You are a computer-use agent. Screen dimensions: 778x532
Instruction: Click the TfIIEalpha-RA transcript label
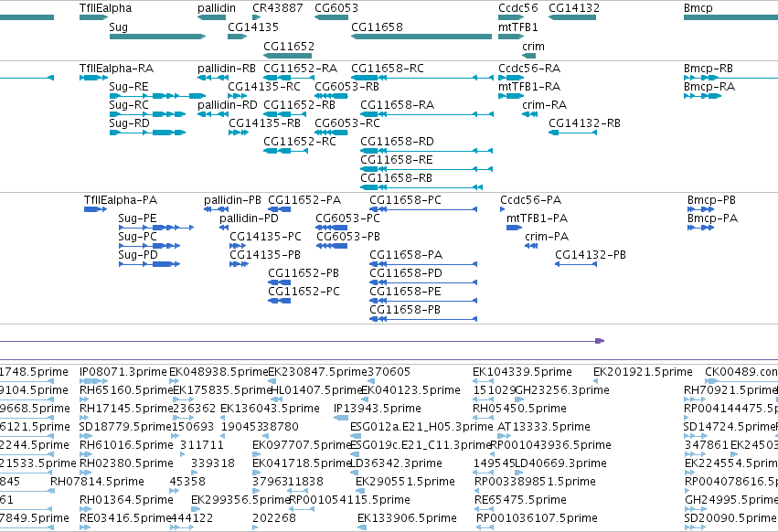[x=117, y=68]
